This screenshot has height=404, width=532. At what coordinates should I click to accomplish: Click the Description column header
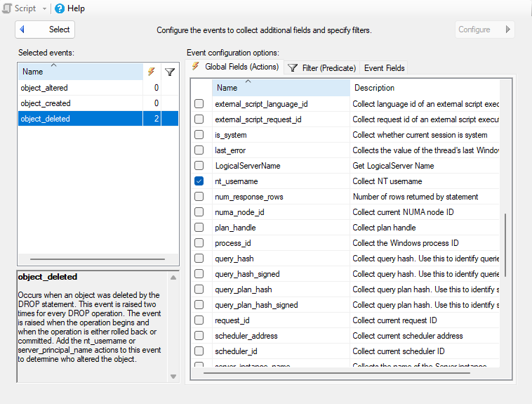[425, 88]
